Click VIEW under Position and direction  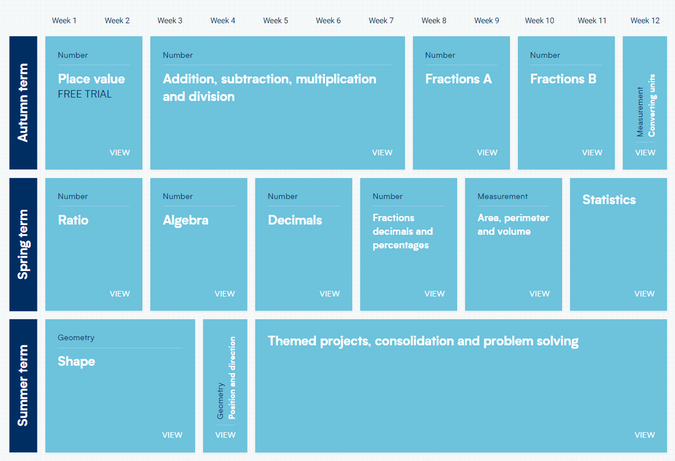click(x=225, y=435)
